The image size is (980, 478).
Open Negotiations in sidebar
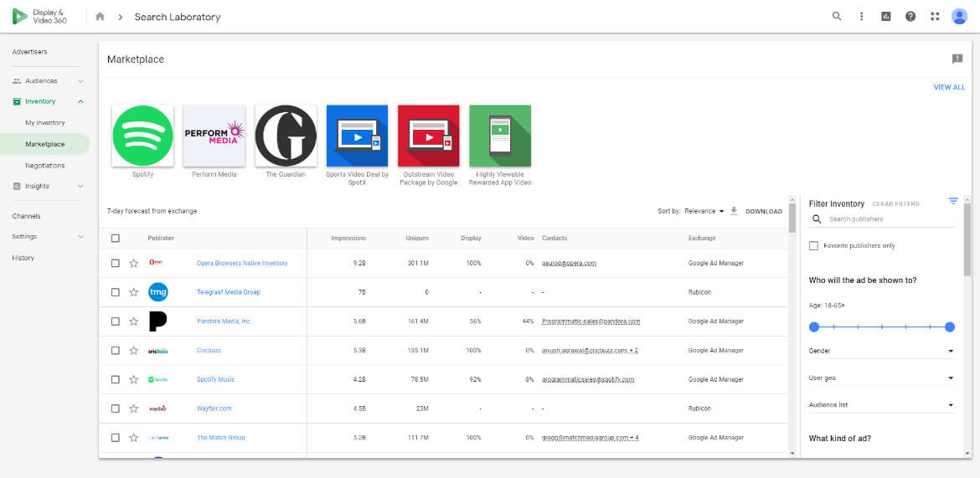pyautogui.click(x=45, y=166)
